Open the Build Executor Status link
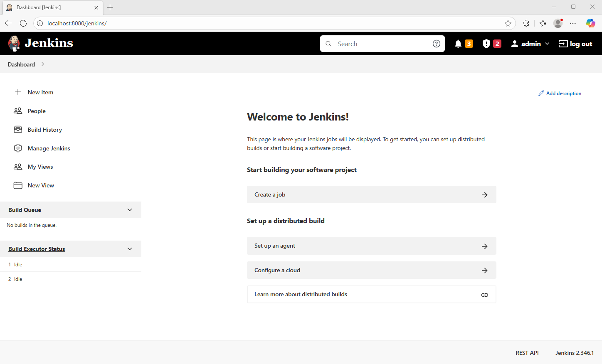The height and width of the screenshot is (364, 602). 37,249
